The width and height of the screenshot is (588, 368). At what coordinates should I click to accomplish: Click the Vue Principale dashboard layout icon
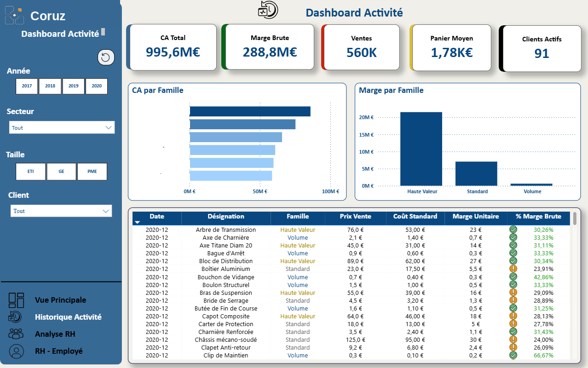point(16,300)
